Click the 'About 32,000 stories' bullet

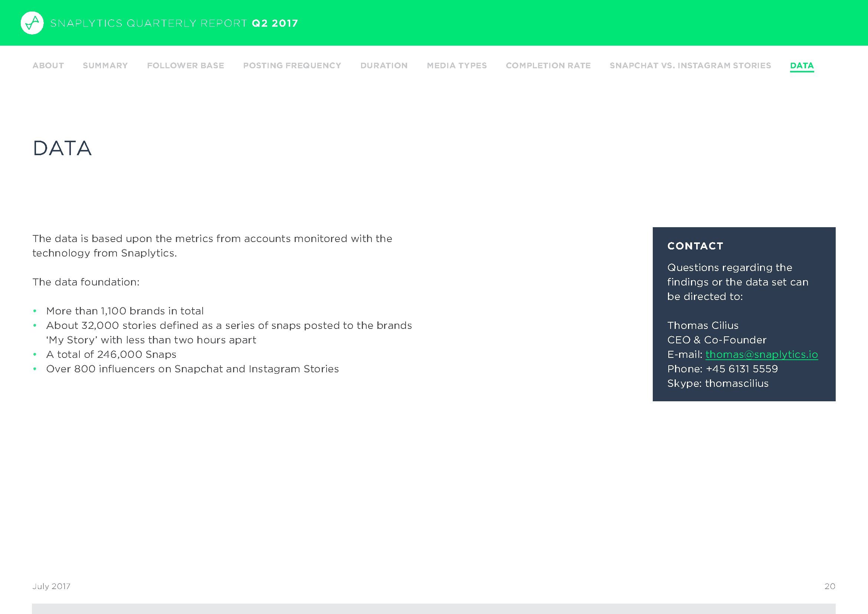229,332
